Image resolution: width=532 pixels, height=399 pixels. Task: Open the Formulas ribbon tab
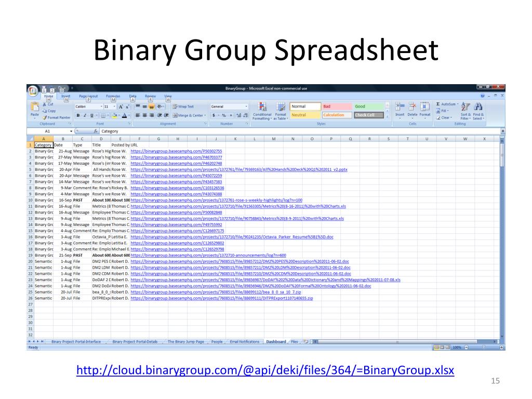pos(113,96)
